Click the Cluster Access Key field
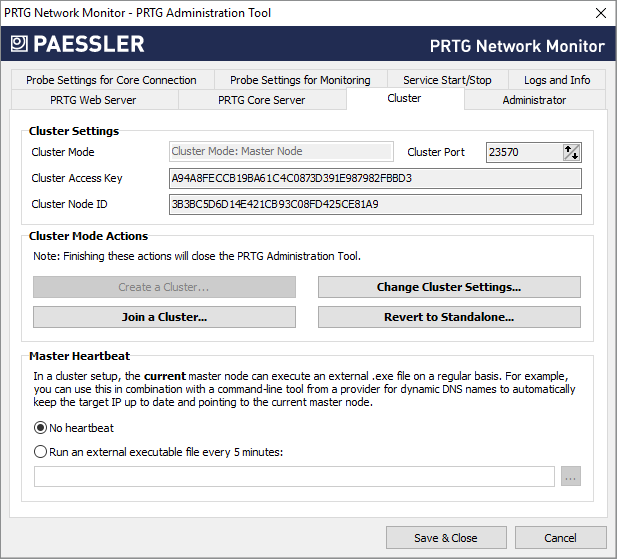The height and width of the screenshot is (559, 617). pyautogui.click(x=375, y=178)
